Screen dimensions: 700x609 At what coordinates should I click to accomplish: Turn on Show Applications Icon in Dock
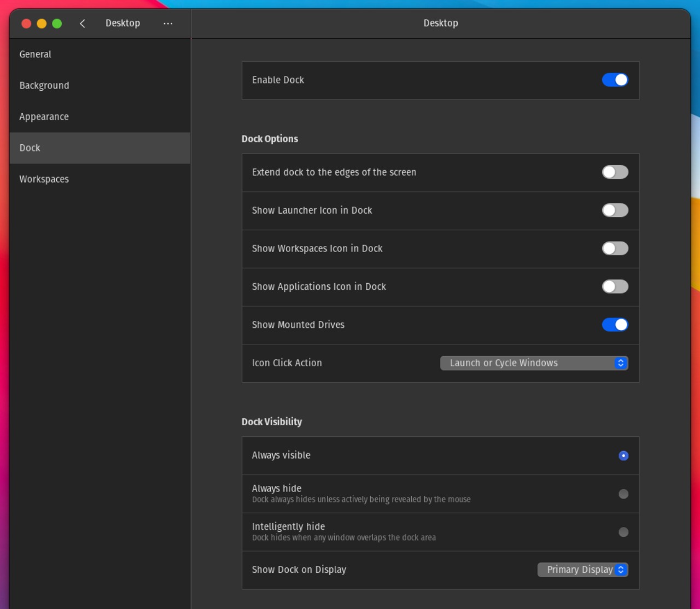tap(615, 286)
